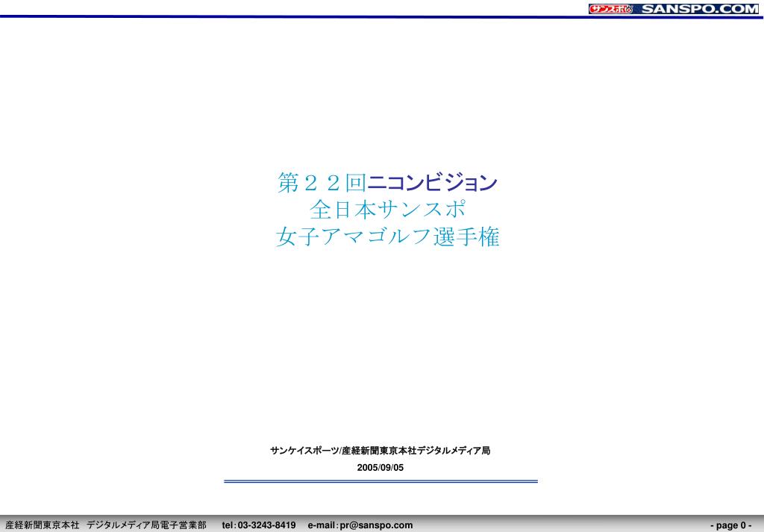This screenshot has height=532, width=764.
Task: Select the サンケイスポーツ/産経新聞東京本社デジタルメディア局 line
Action: pyautogui.click(x=380, y=451)
